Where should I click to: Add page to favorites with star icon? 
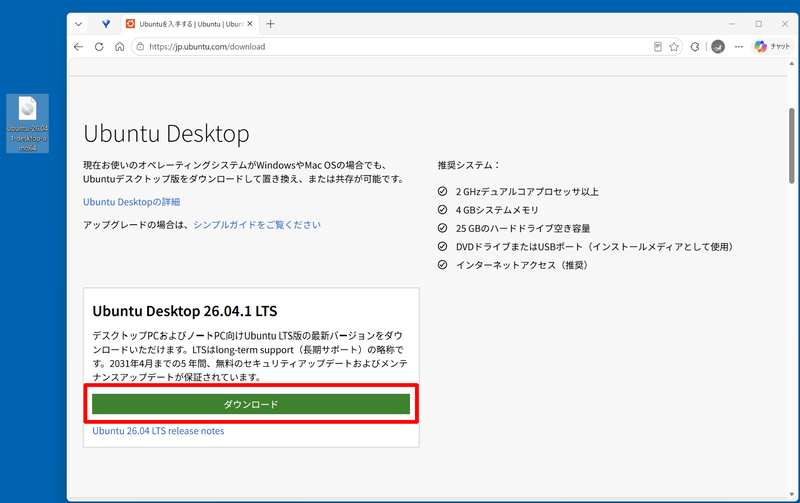[674, 46]
